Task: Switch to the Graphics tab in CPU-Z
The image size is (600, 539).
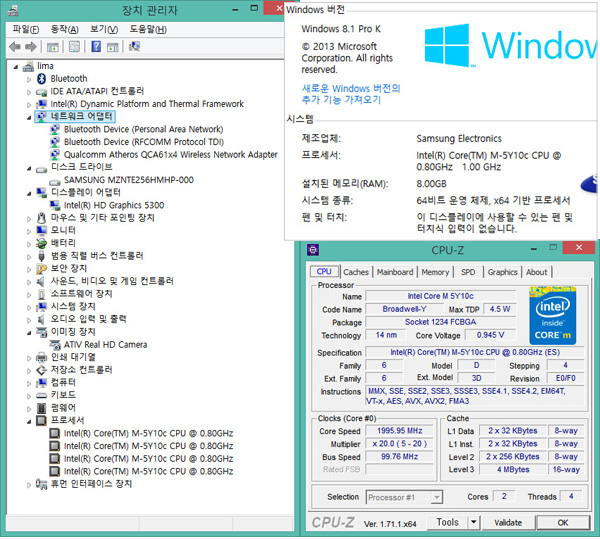Action: [x=502, y=272]
